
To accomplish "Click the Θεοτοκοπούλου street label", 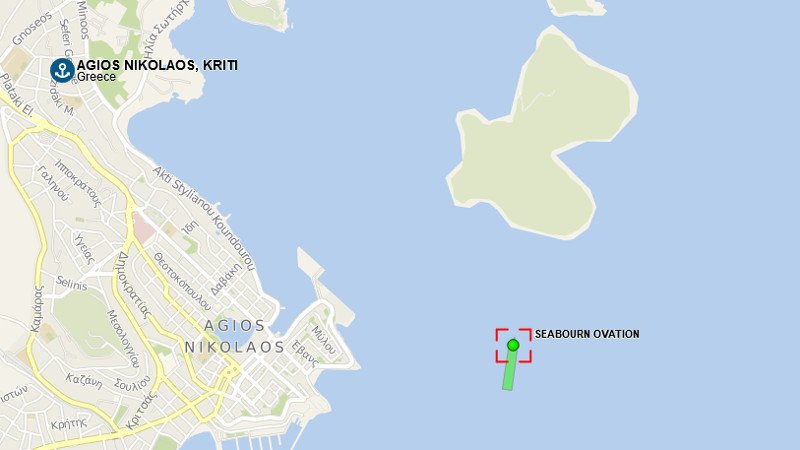I will pos(183,281).
